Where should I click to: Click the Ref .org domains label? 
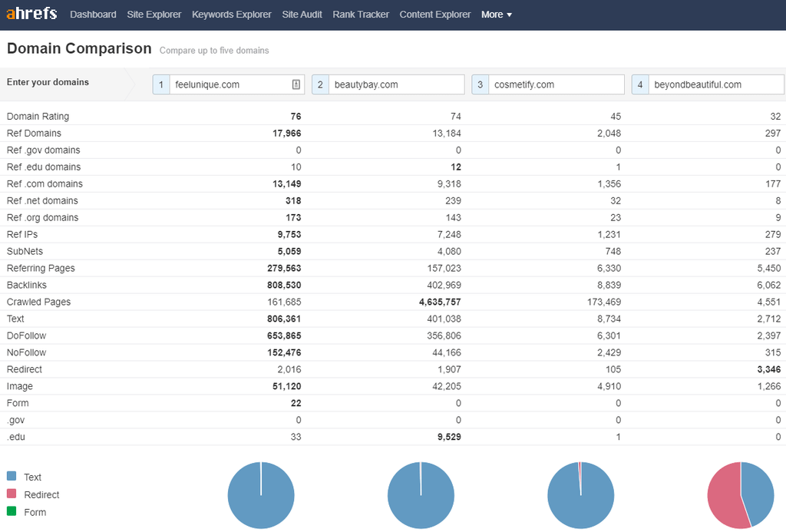(x=43, y=217)
